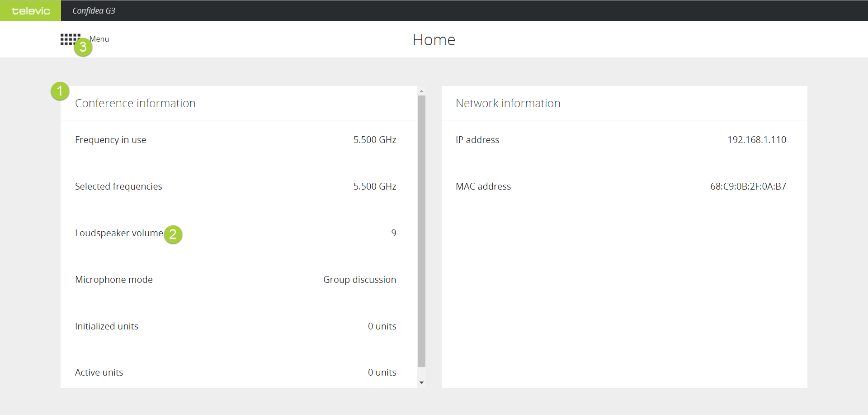Click the green number 1 badge

pos(60,91)
